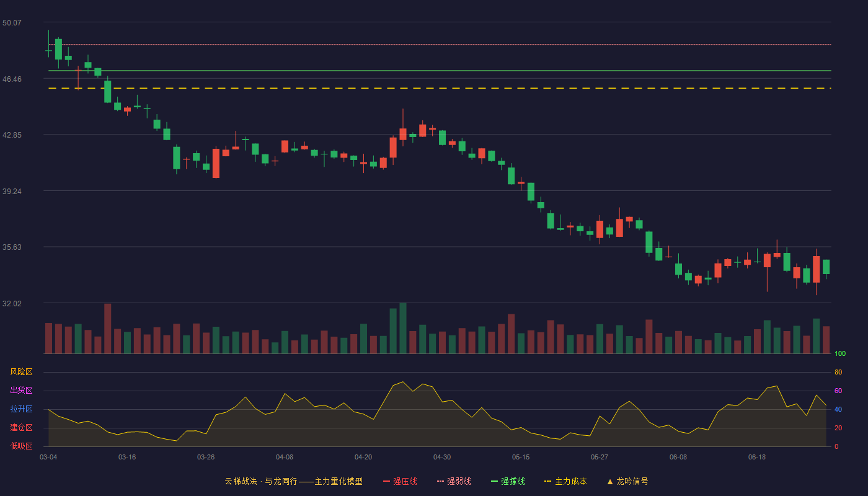Click the 05-15 date label
The height and width of the screenshot is (496, 868).
click(521, 457)
